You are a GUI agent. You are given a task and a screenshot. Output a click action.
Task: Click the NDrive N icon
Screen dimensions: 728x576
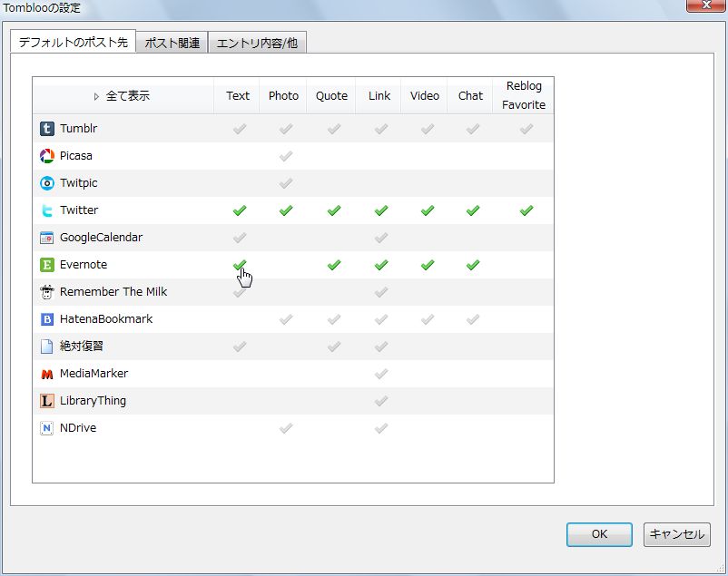click(47, 428)
